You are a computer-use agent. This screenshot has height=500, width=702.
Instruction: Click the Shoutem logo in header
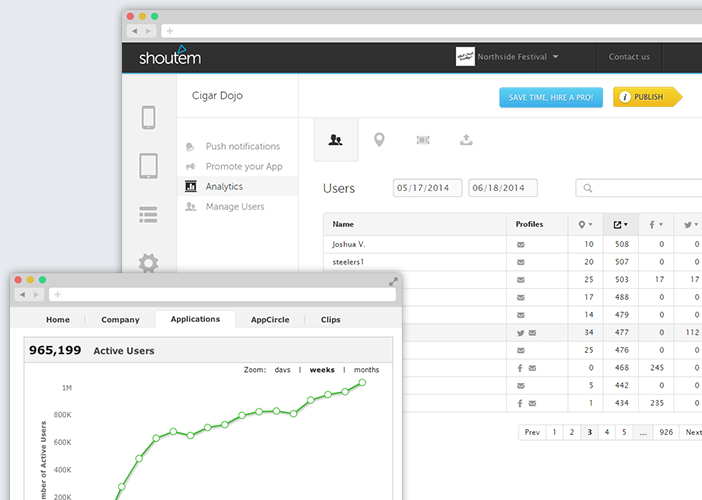(170, 56)
